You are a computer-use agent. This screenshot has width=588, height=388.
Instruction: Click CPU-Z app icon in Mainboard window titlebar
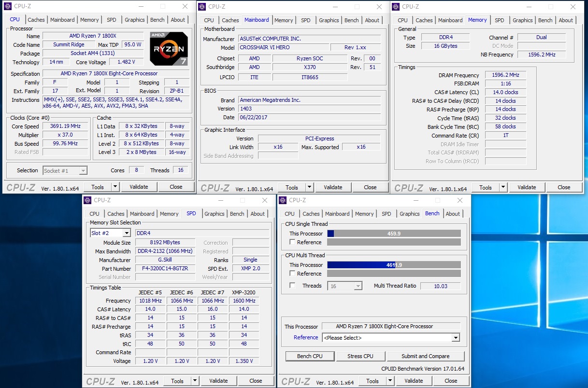[202, 6]
